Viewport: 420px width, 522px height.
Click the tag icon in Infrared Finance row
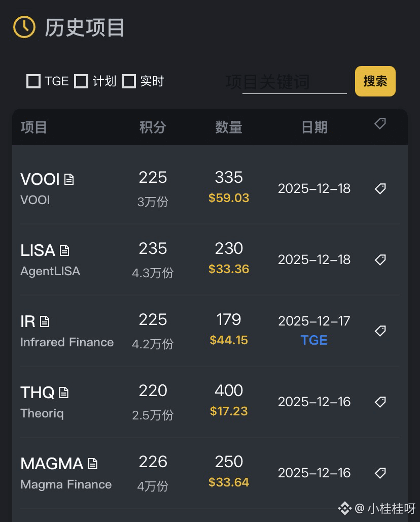point(380,331)
